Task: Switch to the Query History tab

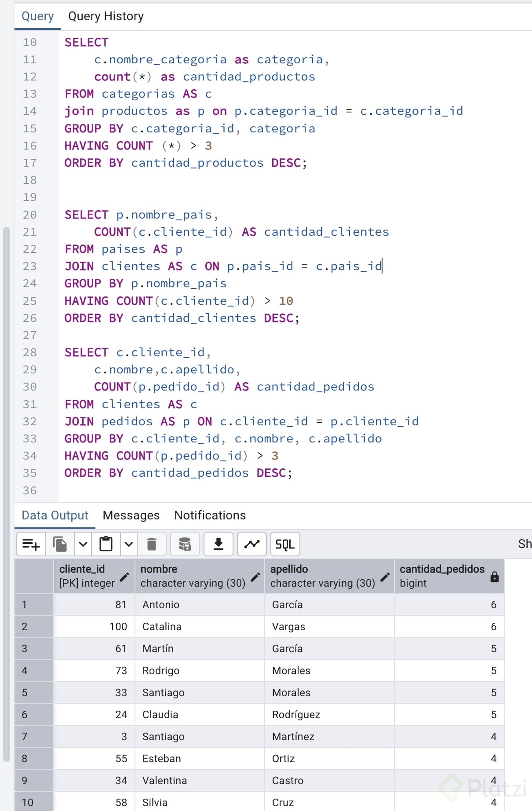Action: tap(106, 16)
